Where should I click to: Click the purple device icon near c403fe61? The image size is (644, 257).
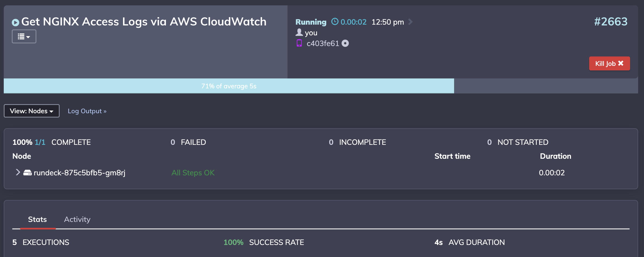299,43
